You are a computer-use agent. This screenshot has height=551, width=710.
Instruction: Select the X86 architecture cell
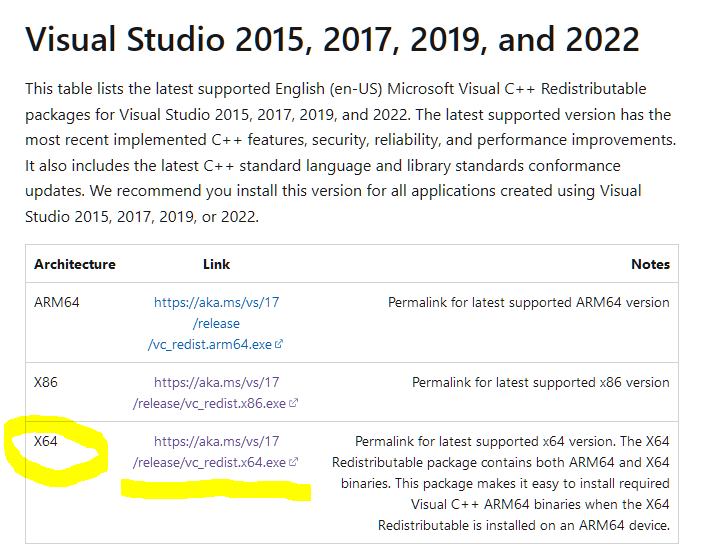coord(46,382)
